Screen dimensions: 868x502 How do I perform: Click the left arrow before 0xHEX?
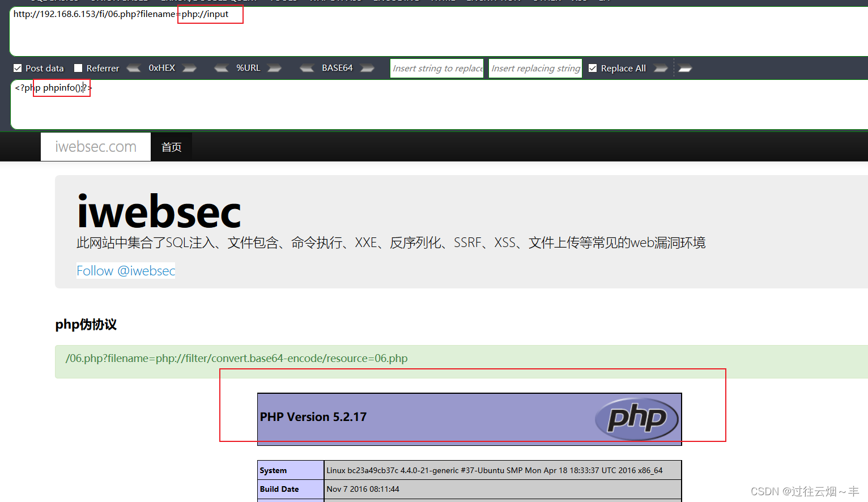(x=134, y=69)
